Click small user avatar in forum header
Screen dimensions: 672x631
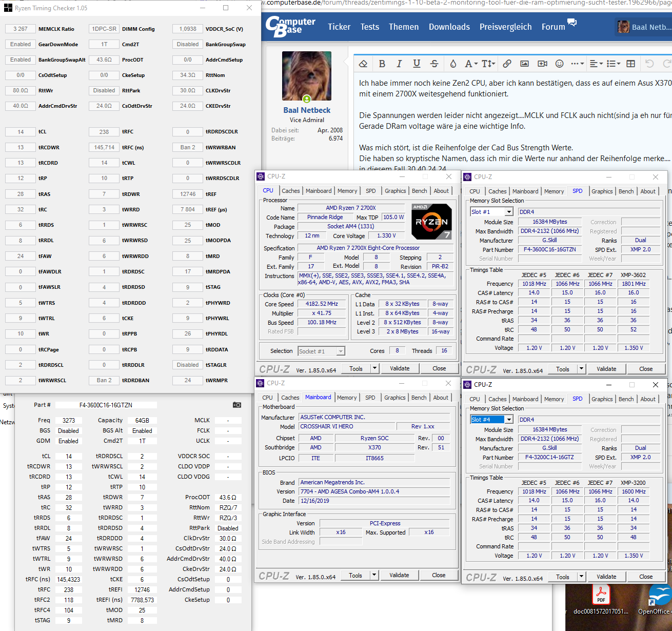[623, 27]
